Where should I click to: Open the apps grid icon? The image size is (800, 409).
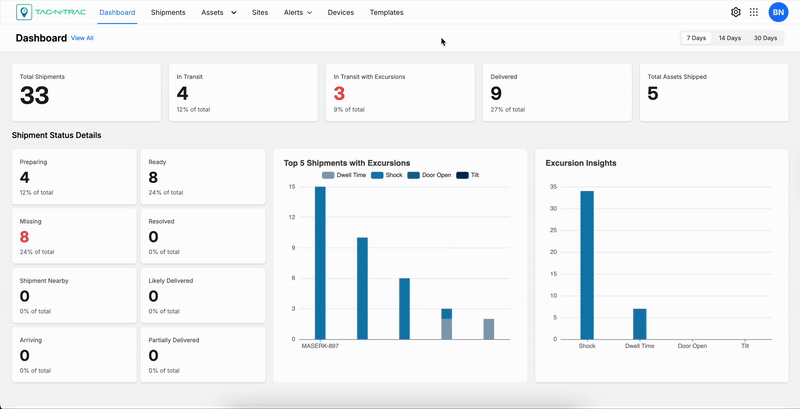(754, 12)
